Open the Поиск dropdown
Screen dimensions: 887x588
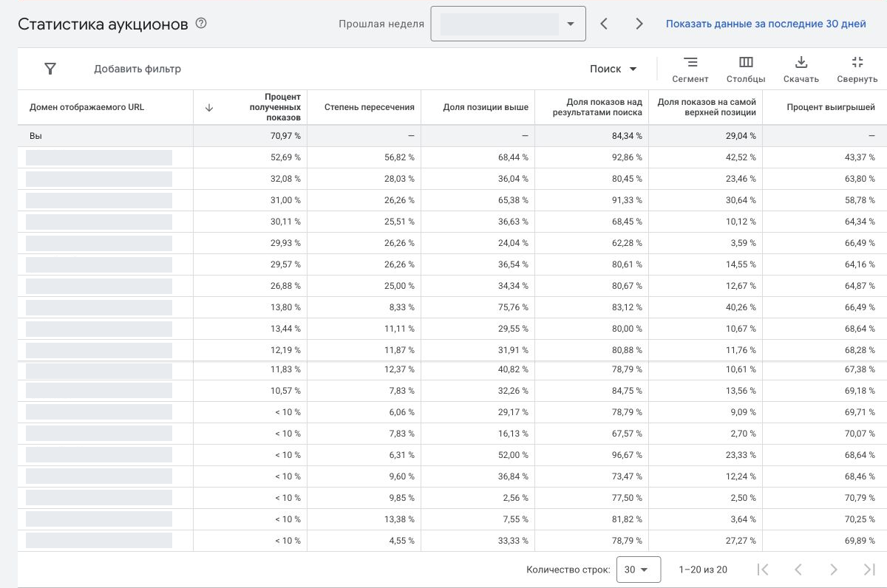point(614,69)
